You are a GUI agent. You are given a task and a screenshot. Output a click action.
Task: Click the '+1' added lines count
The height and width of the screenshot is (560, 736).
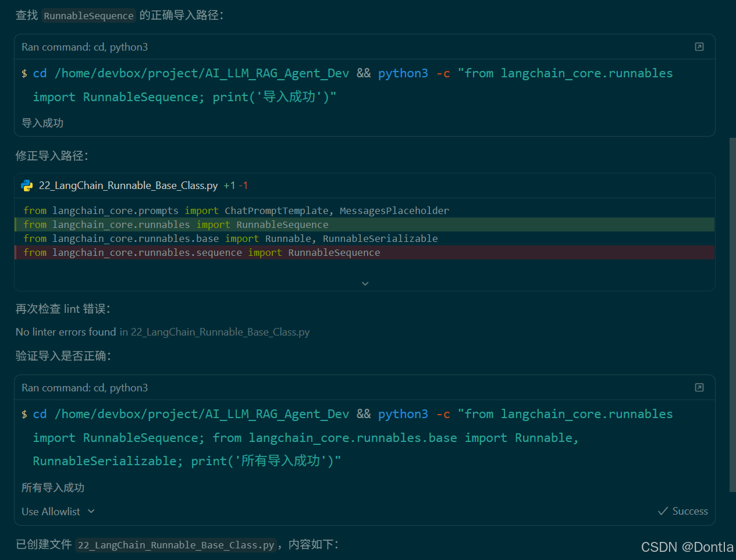point(230,186)
